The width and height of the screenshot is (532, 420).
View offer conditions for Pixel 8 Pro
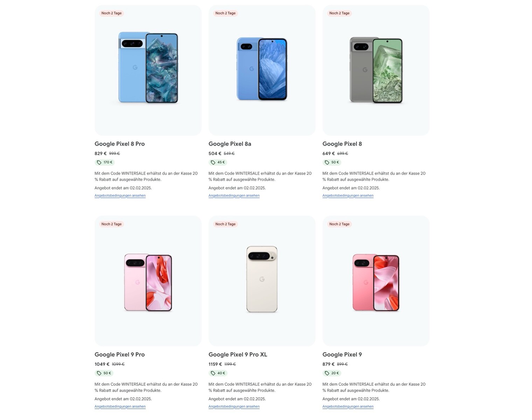click(x=120, y=196)
